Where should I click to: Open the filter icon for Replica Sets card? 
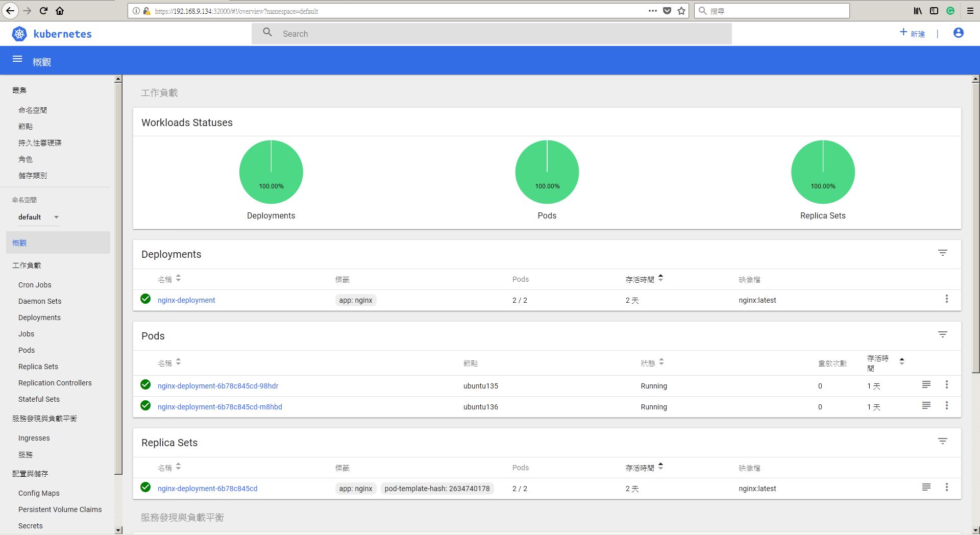tap(943, 441)
